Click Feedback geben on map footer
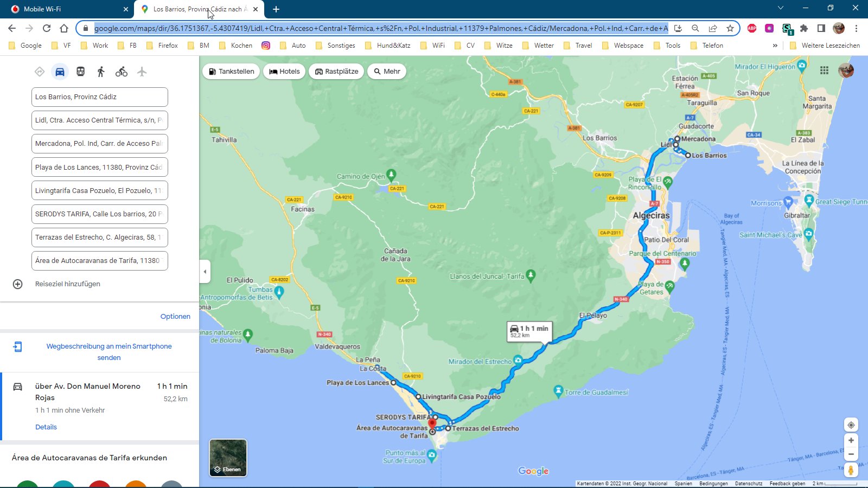 pos(787,484)
